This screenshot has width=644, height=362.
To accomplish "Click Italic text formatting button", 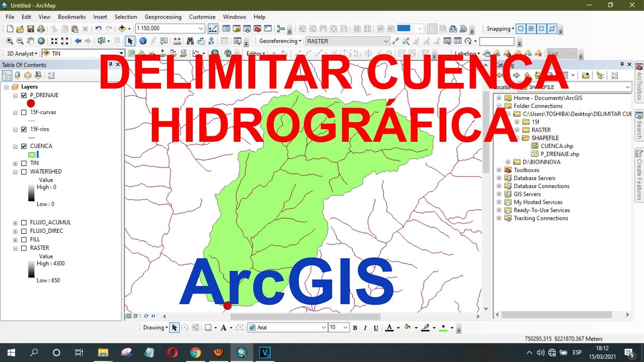I will coord(365,328).
